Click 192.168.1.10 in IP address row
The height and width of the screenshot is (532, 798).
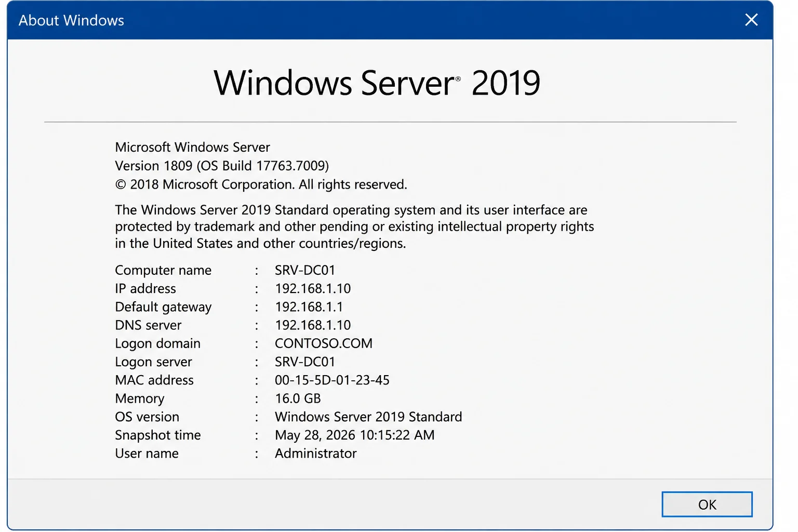click(313, 288)
